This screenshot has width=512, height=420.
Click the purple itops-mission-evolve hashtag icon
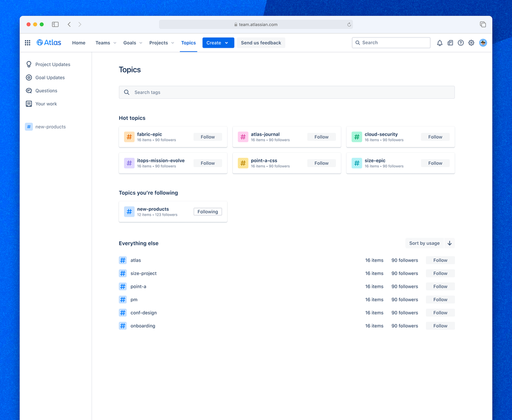(x=129, y=163)
